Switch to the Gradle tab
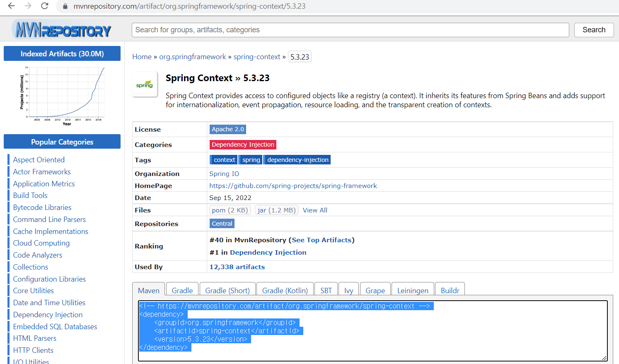The image size is (619, 364). 182,290
